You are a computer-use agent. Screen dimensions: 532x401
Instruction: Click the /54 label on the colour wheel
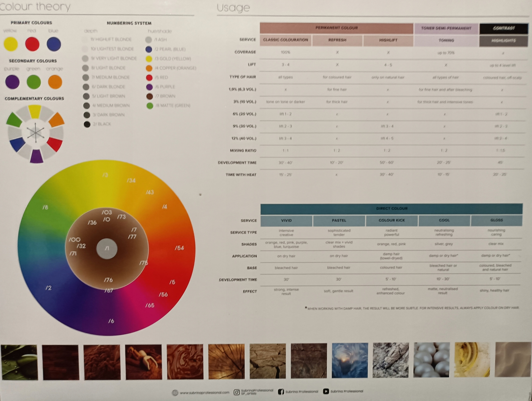coord(179,248)
